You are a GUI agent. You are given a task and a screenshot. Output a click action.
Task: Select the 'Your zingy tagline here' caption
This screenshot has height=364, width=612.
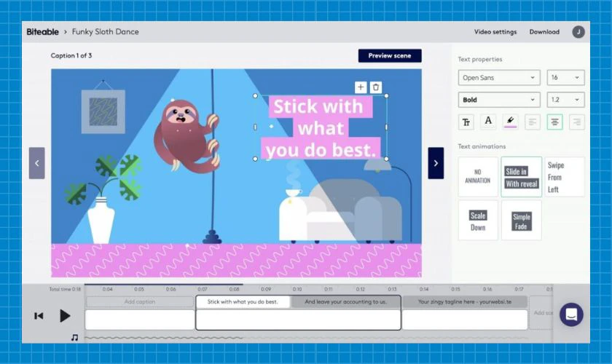click(465, 301)
